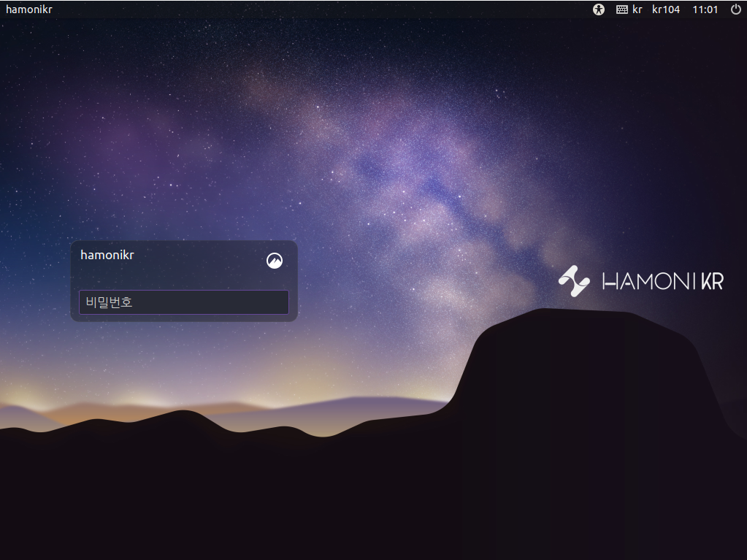Show the calendar from the 11:01 clock
Screen dimensions: 747x560
coord(705,9)
